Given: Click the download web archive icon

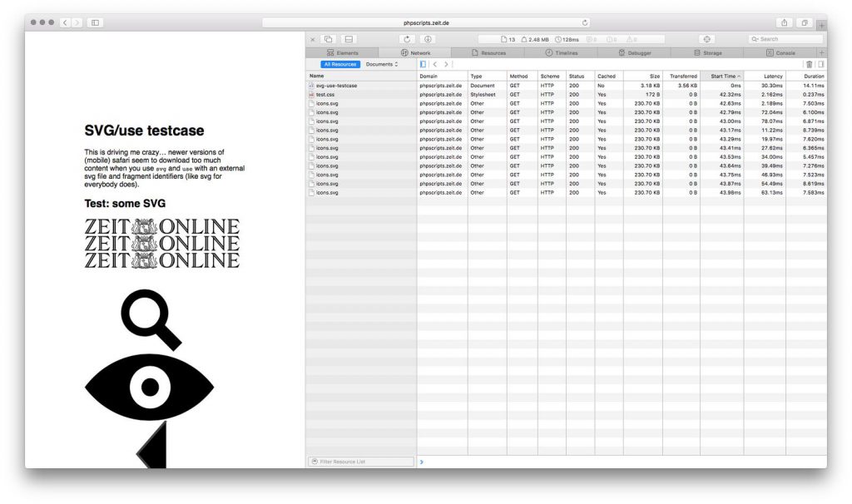Looking at the screenshot, I should tap(428, 39).
